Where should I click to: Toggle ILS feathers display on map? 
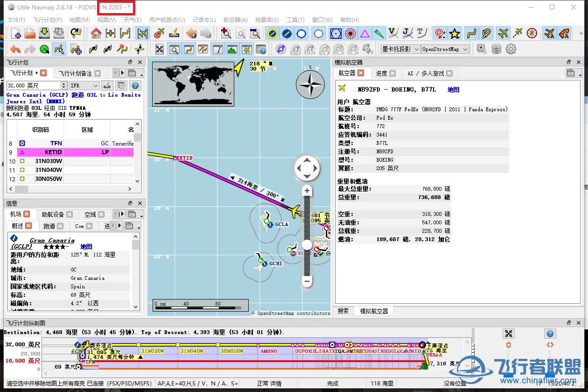[x=379, y=34]
